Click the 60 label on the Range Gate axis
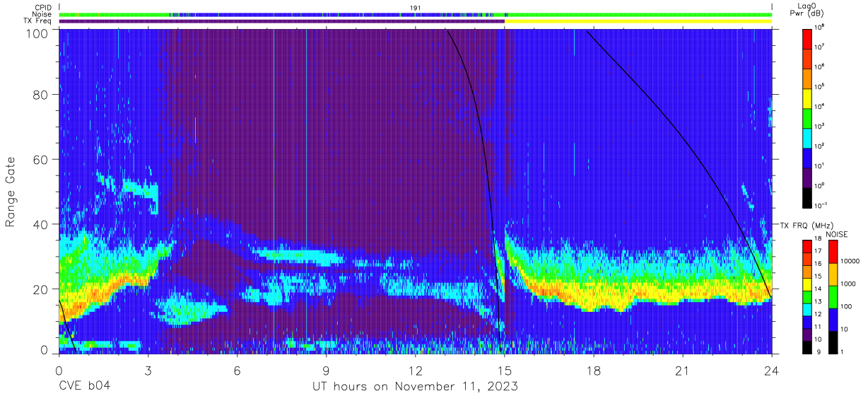Viewport: 868px width, 401px height. coord(41,159)
